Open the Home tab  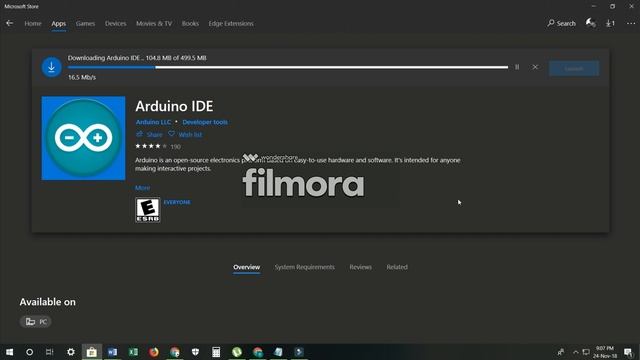point(33,24)
